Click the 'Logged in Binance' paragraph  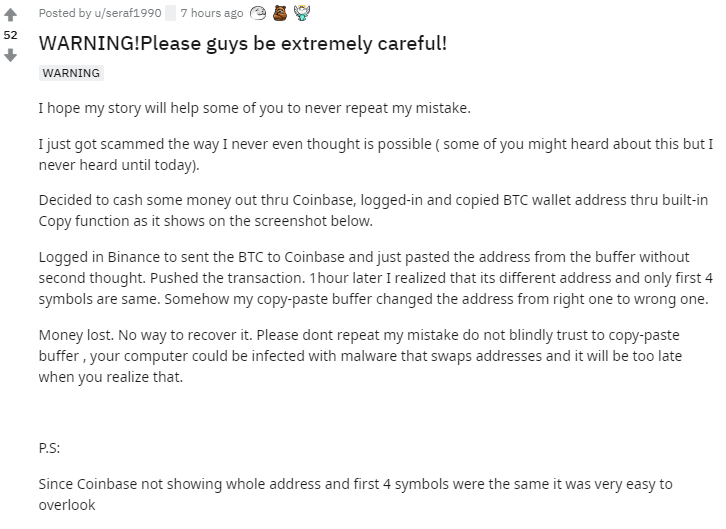[376, 278]
